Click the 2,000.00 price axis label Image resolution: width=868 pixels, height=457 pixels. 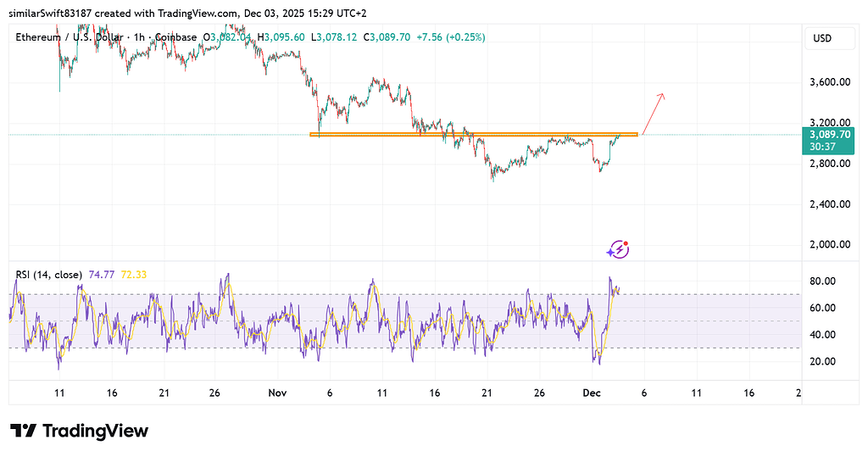tap(830, 244)
